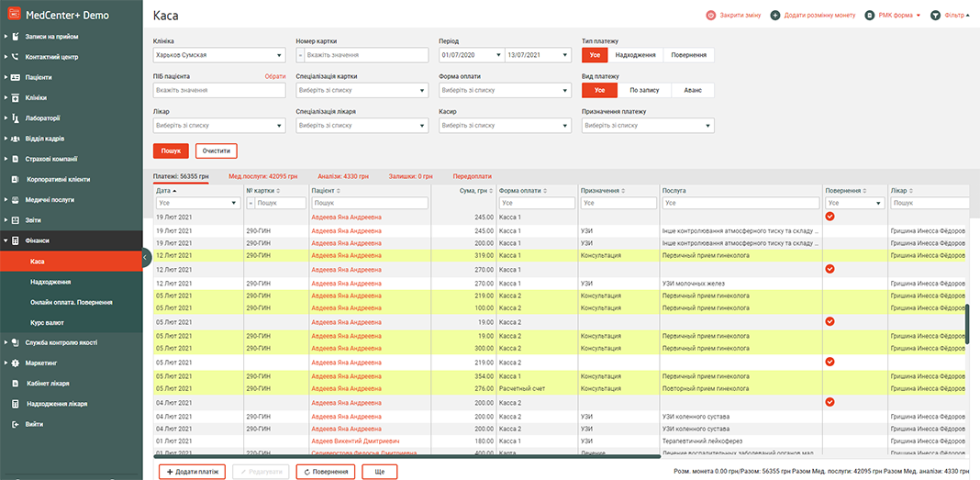This screenshot has height=480, width=980.
Task: Open the Касир dropdown list
Action: coord(503,125)
